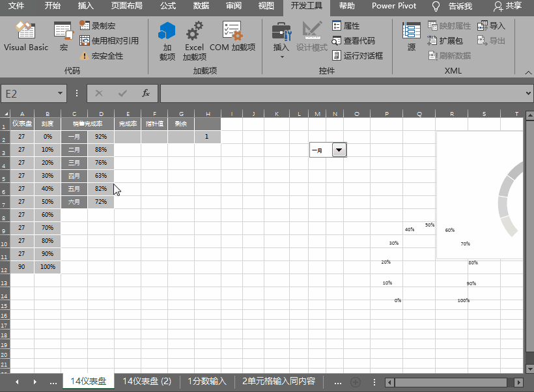Switch to sheet 14仪表盘 (2)
Image resolution: width=534 pixels, height=392 pixels.
(x=147, y=381)
